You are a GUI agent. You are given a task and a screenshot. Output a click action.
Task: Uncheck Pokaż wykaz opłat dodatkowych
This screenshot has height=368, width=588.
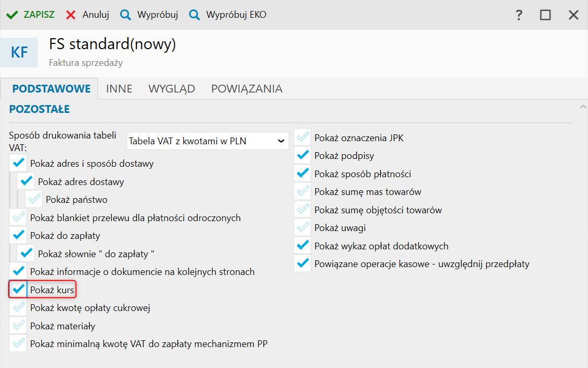302,246
